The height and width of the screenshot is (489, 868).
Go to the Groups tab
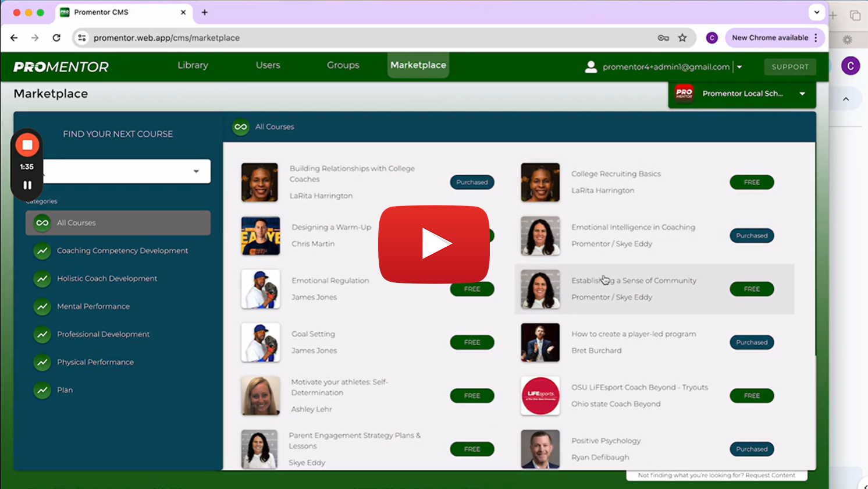[343, 65]
